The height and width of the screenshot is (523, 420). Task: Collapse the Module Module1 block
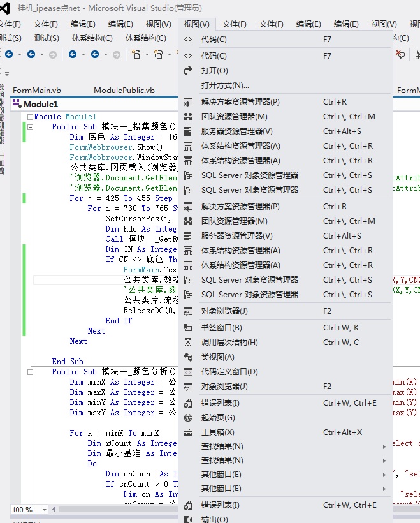[x=31, y=117]
